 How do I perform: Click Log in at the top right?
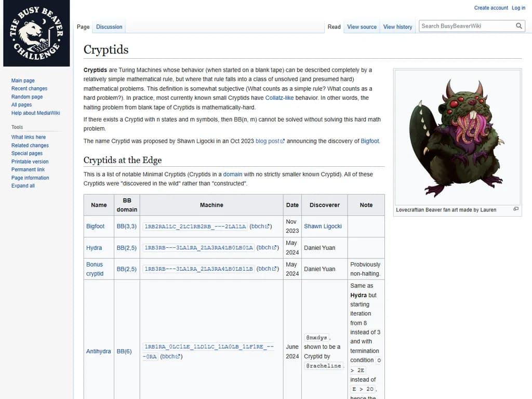click(518, 8)
